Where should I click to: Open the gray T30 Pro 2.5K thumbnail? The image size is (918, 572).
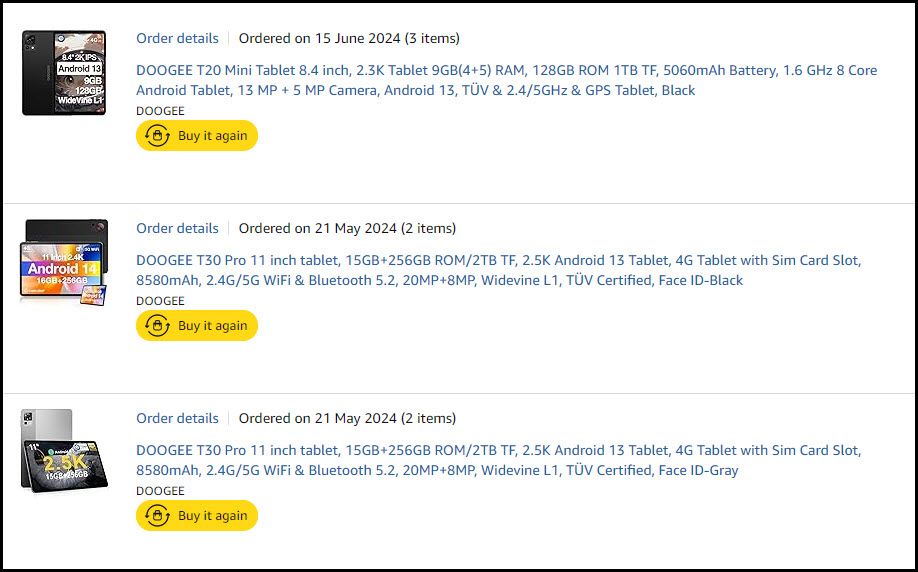click(64, 450)
